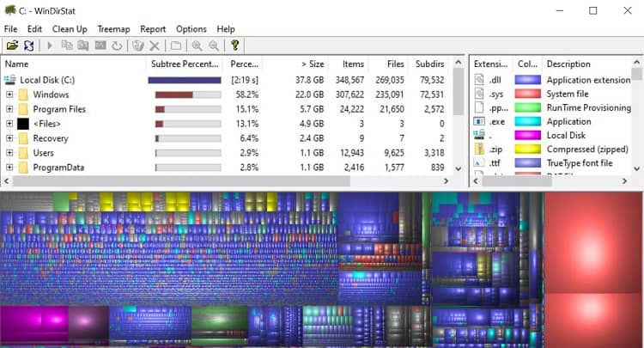Click the Explorer Here toolbar icon

[x=83, y=46]
